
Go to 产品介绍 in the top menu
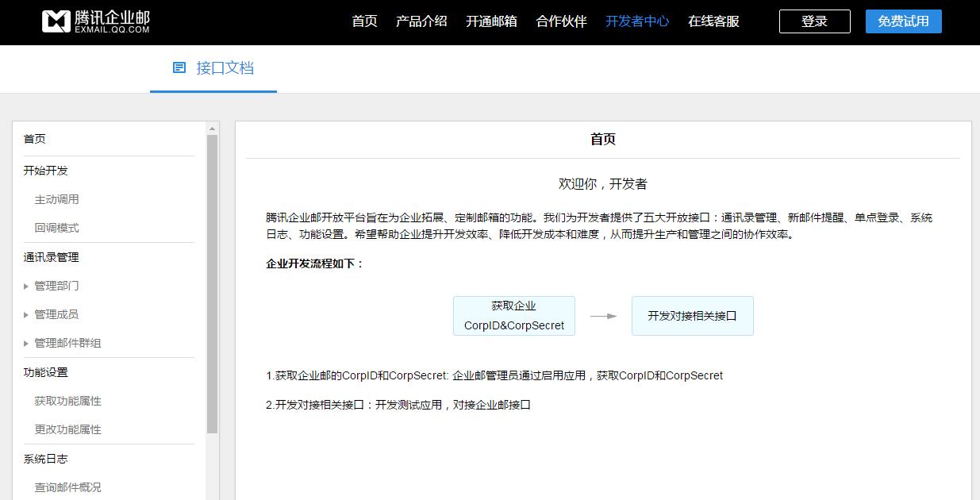[421, 21]
